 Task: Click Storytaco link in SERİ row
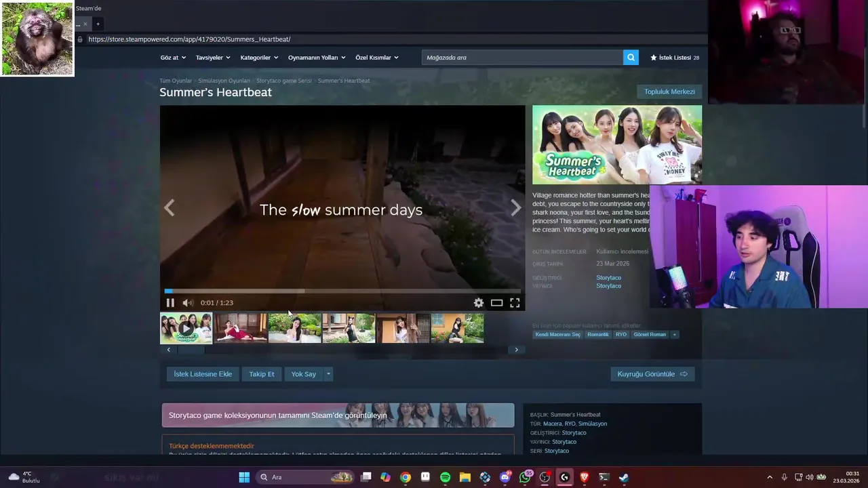[x=557, y=451]
